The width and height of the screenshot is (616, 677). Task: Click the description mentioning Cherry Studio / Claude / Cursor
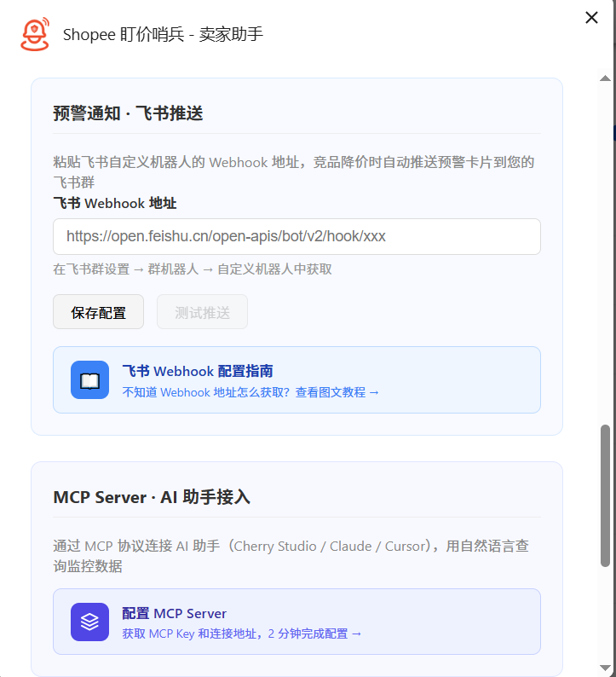pyautogui.click(x=291, y=556)
